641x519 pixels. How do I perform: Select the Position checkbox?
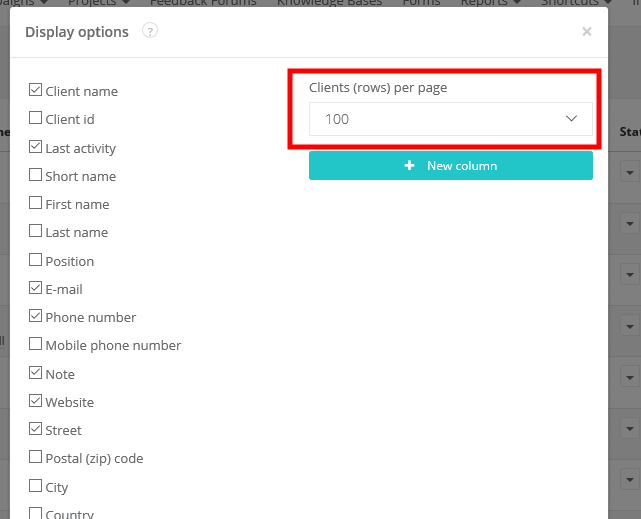pyautogui.click(x=36, y=261)
